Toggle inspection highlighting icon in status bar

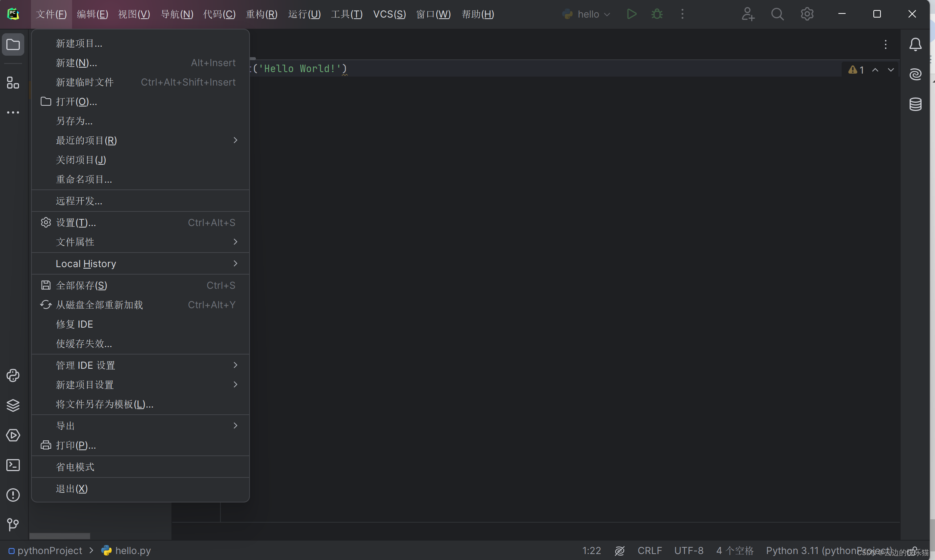tap(620, 551)
